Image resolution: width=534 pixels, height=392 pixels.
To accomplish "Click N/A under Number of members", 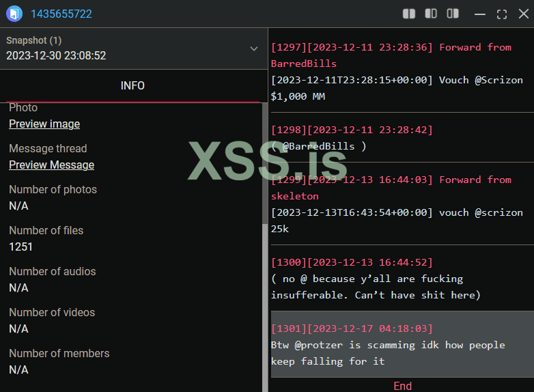I will 18,369.
